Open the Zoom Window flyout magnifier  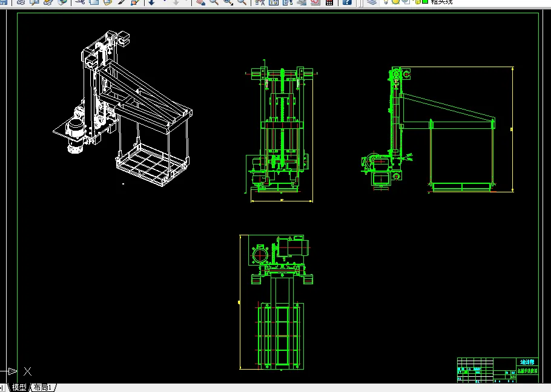click(228, 2)
